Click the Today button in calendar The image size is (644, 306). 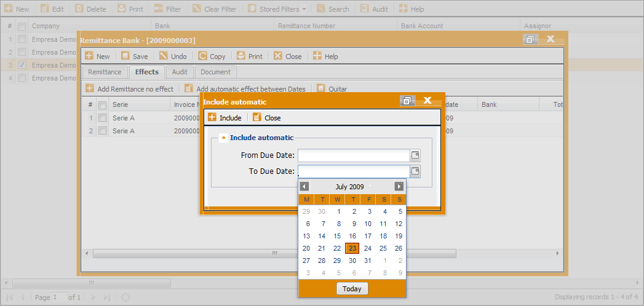click(x=352, y=289)
